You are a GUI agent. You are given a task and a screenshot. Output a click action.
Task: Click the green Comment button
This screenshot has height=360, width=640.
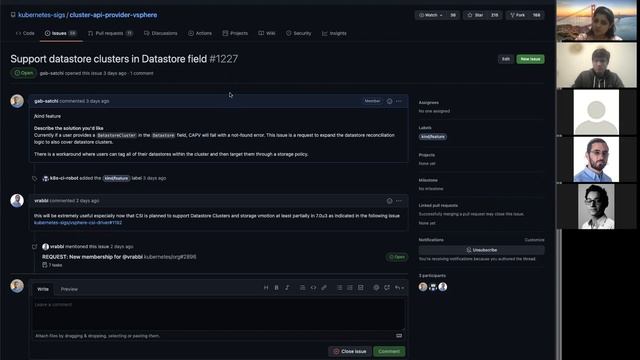(x=389, y=351)
